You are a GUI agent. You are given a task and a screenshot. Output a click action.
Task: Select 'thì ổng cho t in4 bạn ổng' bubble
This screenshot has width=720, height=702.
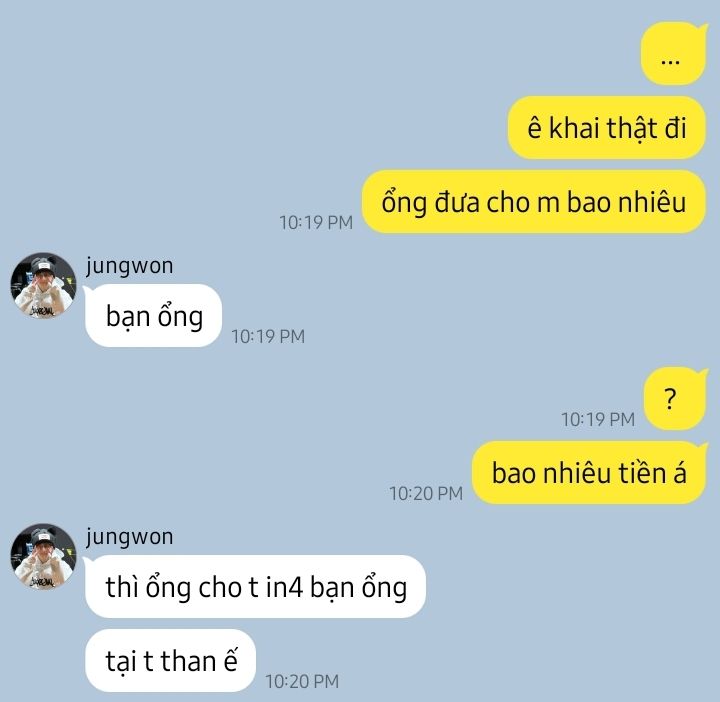pyautogui.click(x=255, y=587)
